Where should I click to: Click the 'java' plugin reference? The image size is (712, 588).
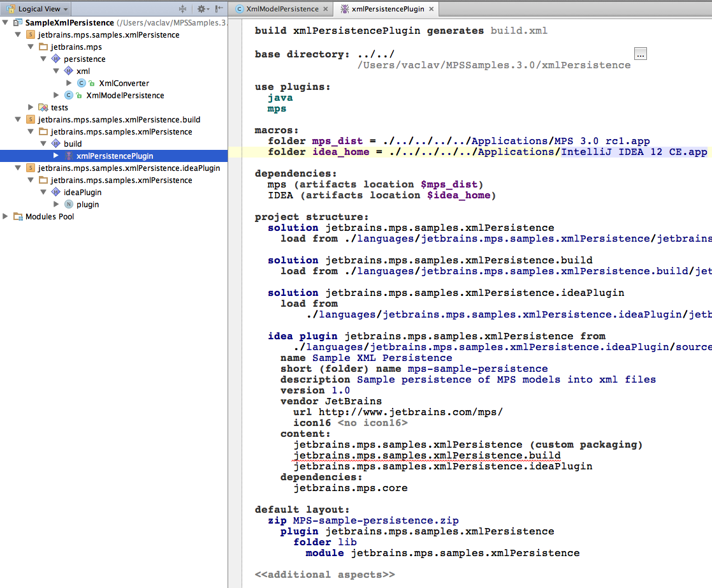[280, 98]
